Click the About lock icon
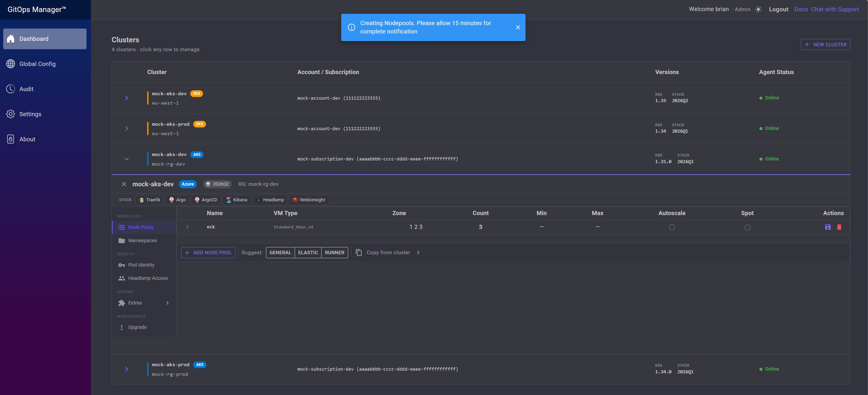Screen dimensions: 868x395 [10, 139]
